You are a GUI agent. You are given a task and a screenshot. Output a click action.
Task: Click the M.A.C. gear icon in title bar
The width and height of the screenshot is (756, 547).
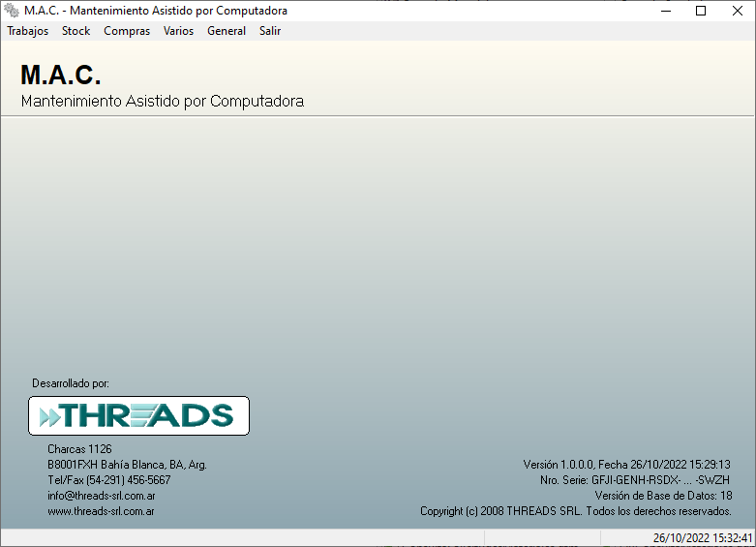pyautogui.click(x=12, y=11)
